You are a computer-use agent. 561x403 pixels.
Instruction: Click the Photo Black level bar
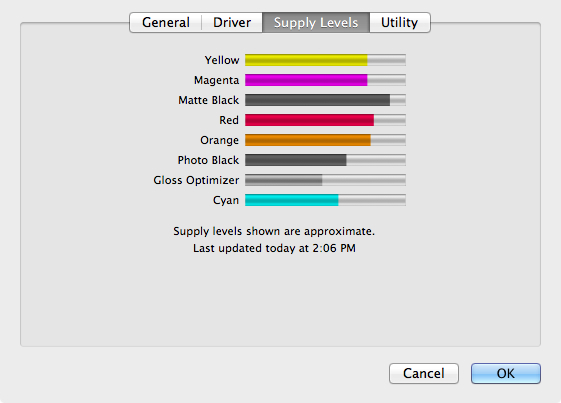[325, 160]
